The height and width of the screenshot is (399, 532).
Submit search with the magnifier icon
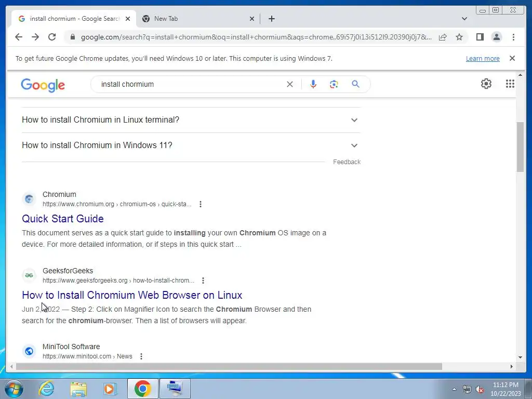point(355,84)
